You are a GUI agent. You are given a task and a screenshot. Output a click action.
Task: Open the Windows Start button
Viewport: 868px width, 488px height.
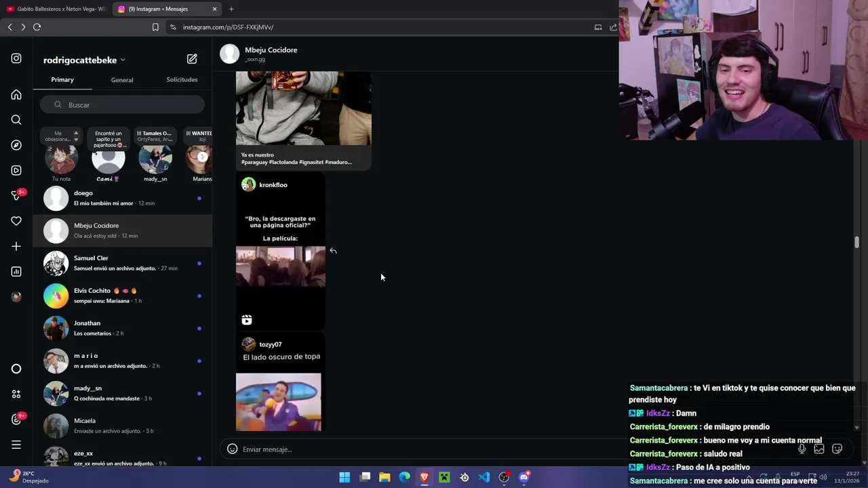[344, 477]
